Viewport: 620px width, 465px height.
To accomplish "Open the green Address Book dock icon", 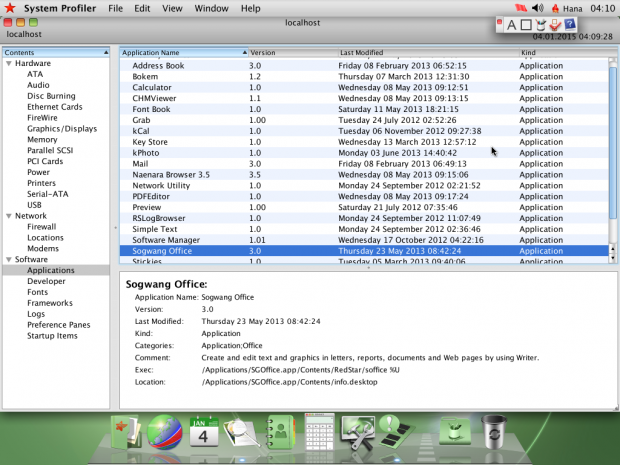I will [x=280, y=432].
